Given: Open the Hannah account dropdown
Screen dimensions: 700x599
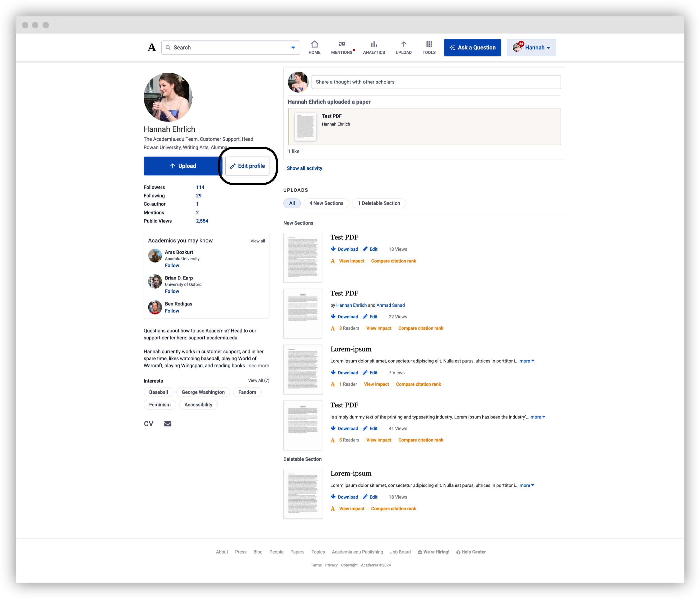Looking at the screenshot, I should (x=531, y=47).
